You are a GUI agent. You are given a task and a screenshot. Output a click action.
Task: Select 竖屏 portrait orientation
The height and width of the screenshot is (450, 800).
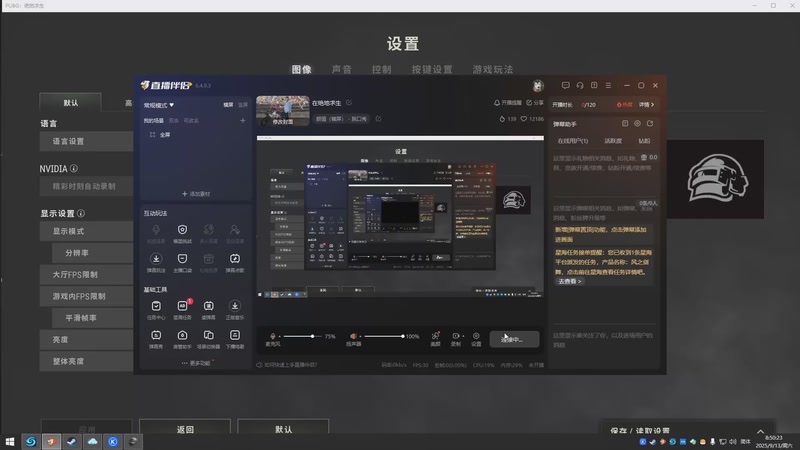pyautogui.click(x=243, y=105)
